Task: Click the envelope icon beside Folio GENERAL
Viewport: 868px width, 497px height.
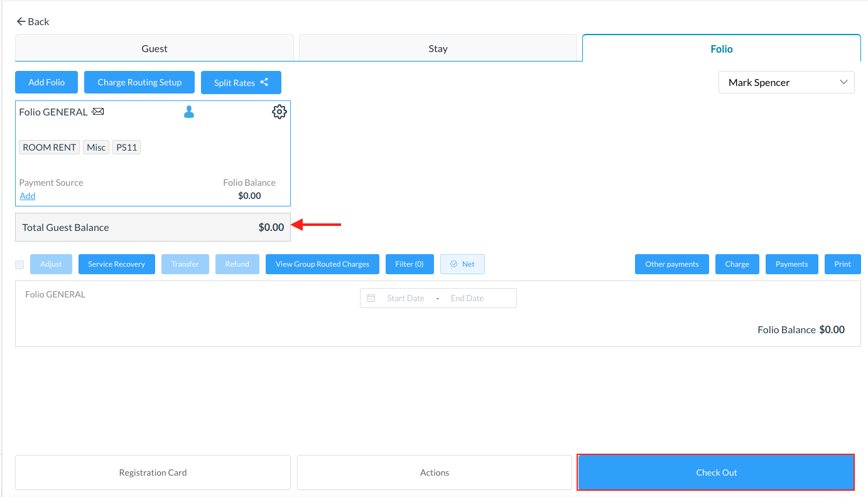Action: click(x=97, y=112)
